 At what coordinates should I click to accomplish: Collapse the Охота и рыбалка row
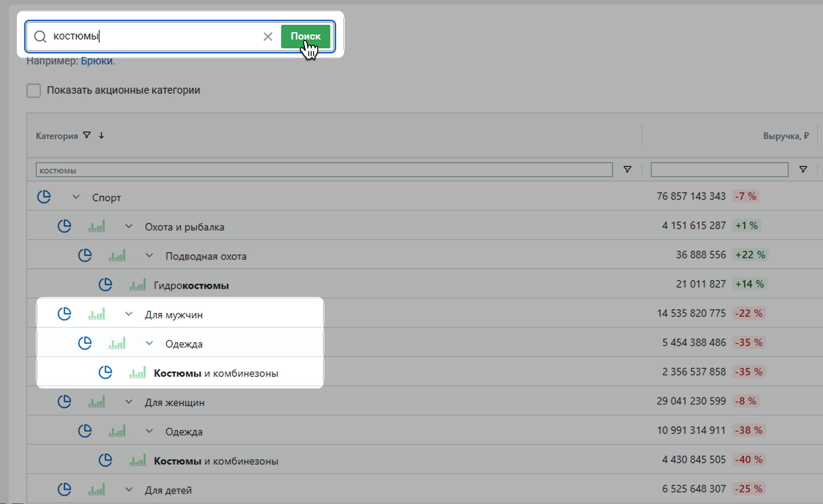pyautogui.click(x=129, y=226)
